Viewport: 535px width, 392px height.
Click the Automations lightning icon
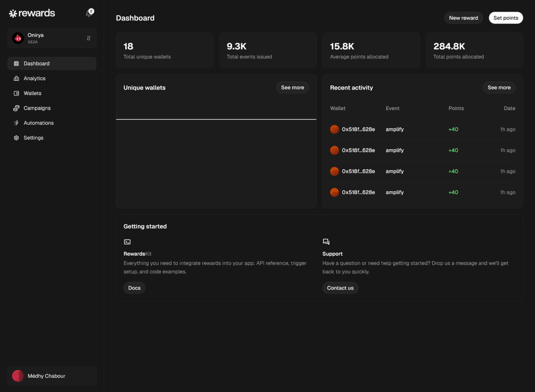16,123
